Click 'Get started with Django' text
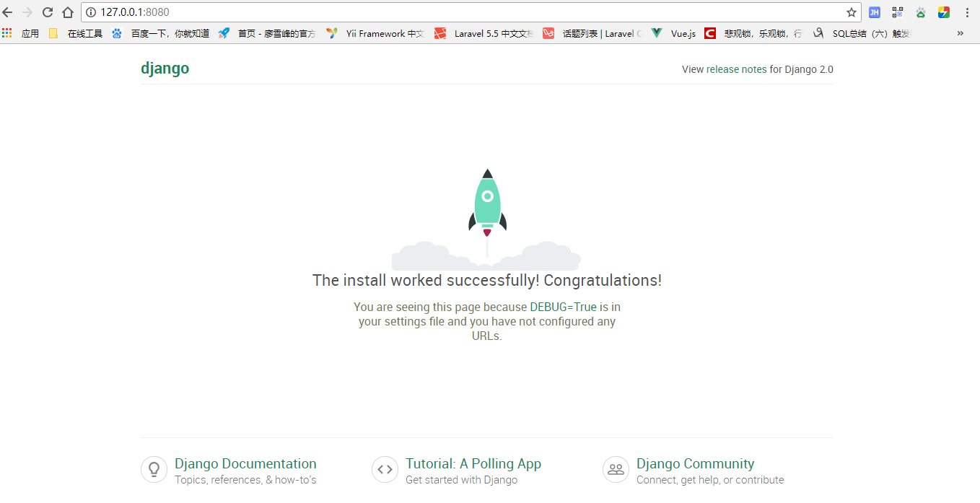This screenshot has width=980, height=503. [461, 480]
